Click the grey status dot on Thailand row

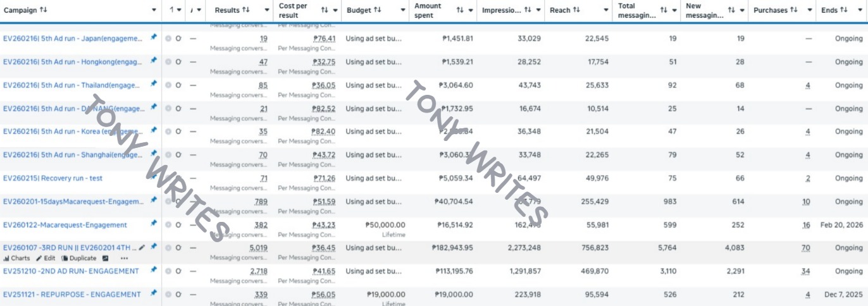coord(168,85)
